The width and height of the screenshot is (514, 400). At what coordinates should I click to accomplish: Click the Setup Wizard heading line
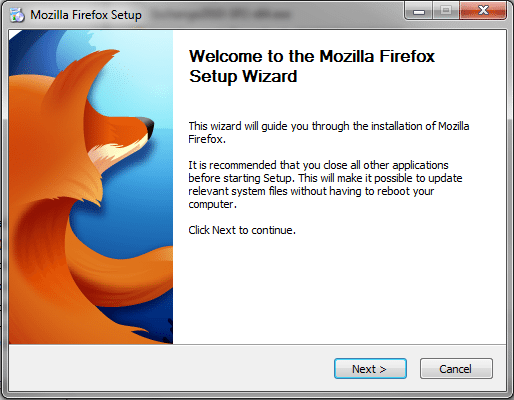coord(243,76)
